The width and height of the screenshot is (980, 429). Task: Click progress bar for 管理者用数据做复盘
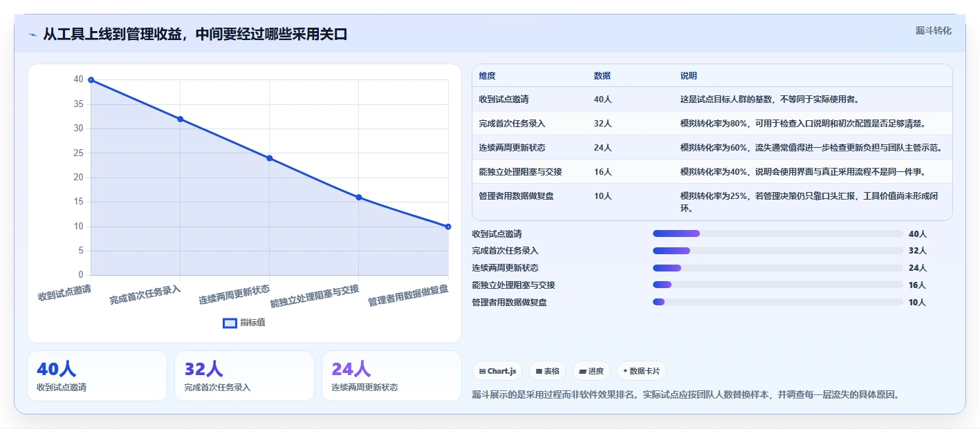coord(778,302)
